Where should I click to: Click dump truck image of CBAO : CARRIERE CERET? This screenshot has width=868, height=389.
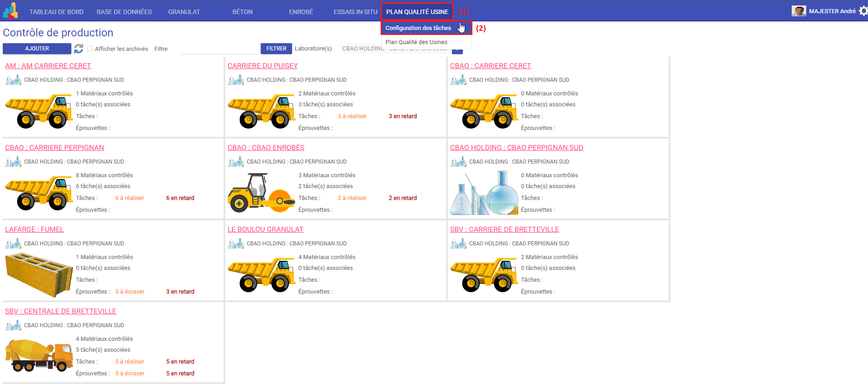point(484,111)
